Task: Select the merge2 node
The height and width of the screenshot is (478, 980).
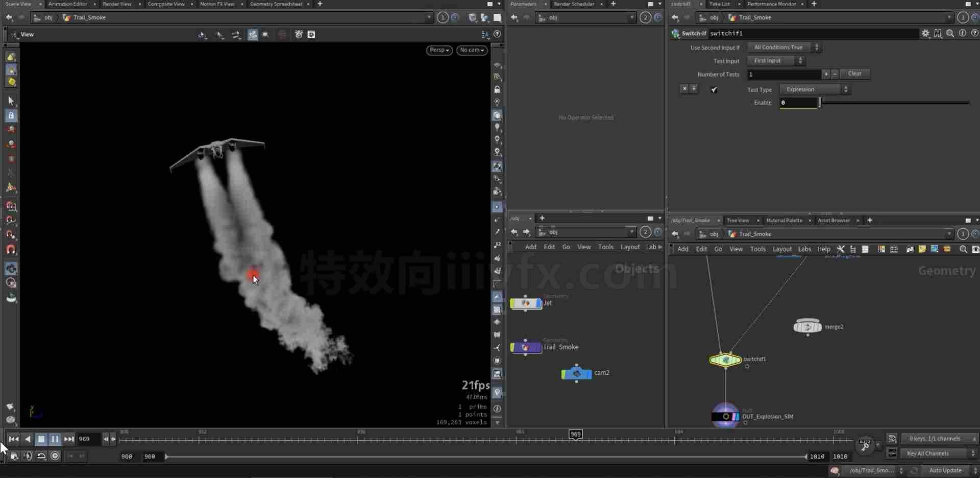Action: tap(807, 326)
